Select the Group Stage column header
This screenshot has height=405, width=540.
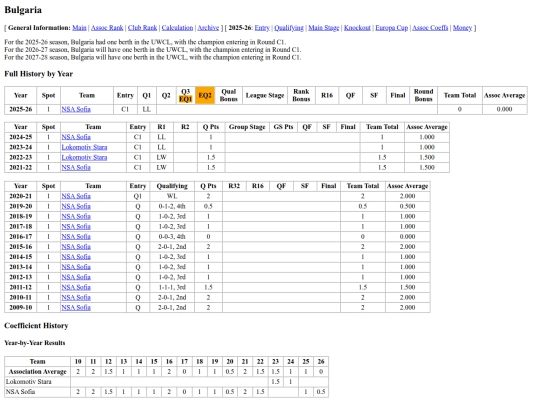[x=247, y=127]
